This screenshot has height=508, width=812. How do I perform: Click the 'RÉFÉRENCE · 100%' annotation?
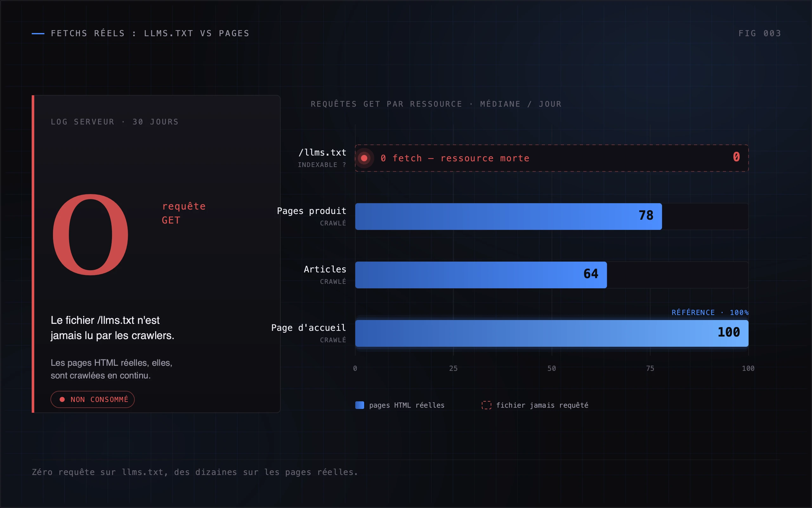click(710, 312)
